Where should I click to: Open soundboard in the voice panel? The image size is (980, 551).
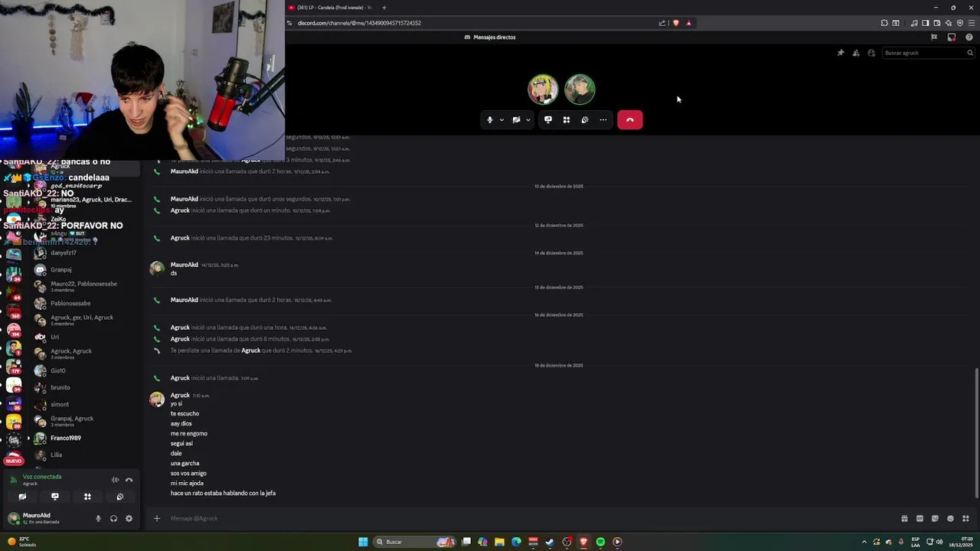[x=120, y=497]
